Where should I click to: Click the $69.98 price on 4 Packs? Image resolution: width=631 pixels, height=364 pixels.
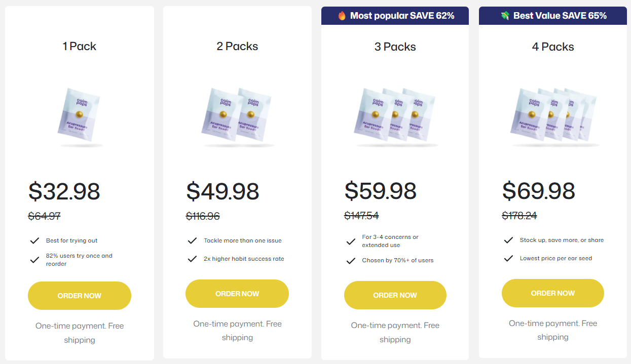pyautogui.click(x=539, y=192)
